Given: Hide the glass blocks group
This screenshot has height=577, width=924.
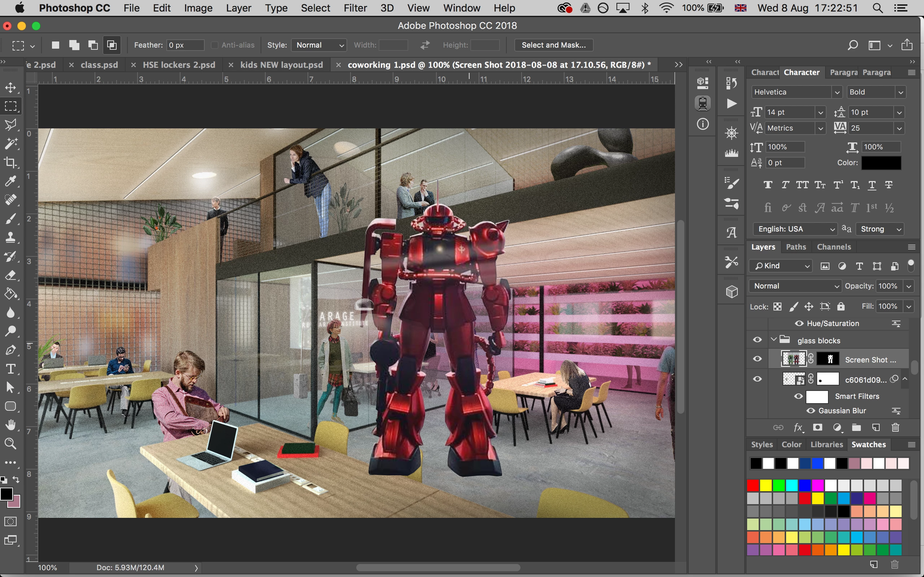Looking at the screenshot, I should click(x=758, y=340).
